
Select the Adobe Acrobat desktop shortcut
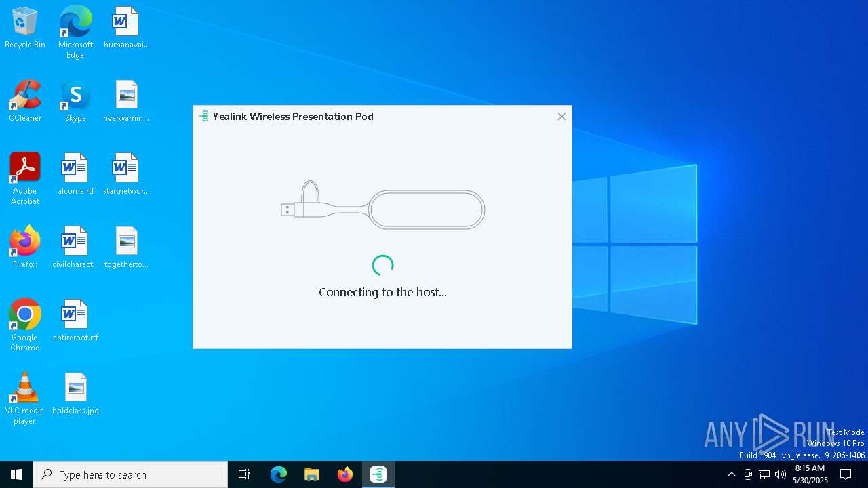pos(25,179)
